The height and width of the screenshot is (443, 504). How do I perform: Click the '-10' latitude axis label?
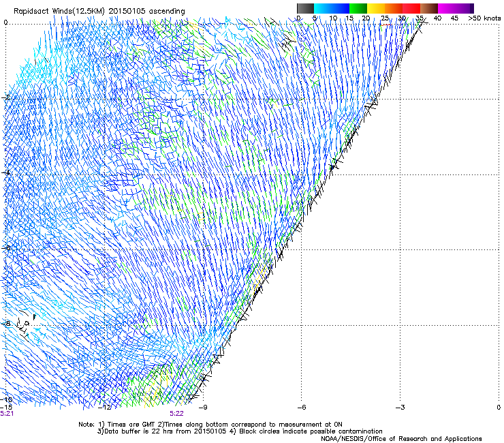(7, 399)
